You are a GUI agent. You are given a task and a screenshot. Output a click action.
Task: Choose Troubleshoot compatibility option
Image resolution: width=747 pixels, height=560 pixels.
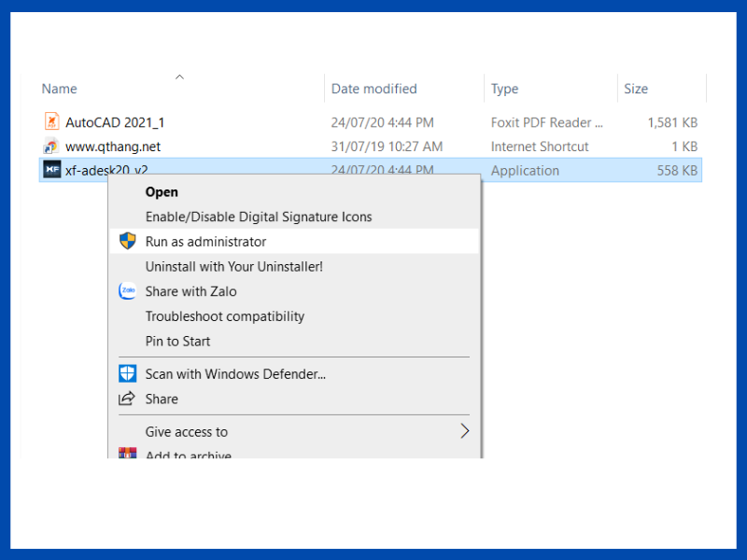click(225, 316)
